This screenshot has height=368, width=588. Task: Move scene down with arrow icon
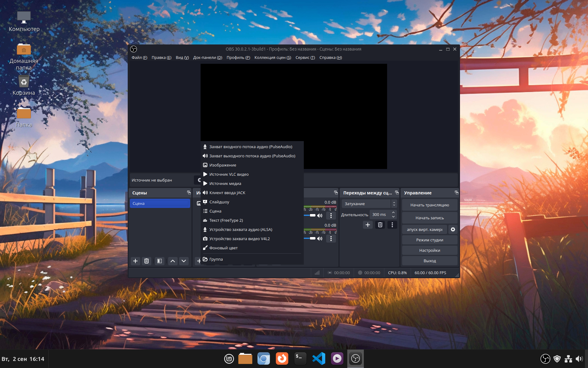(184, 261)
